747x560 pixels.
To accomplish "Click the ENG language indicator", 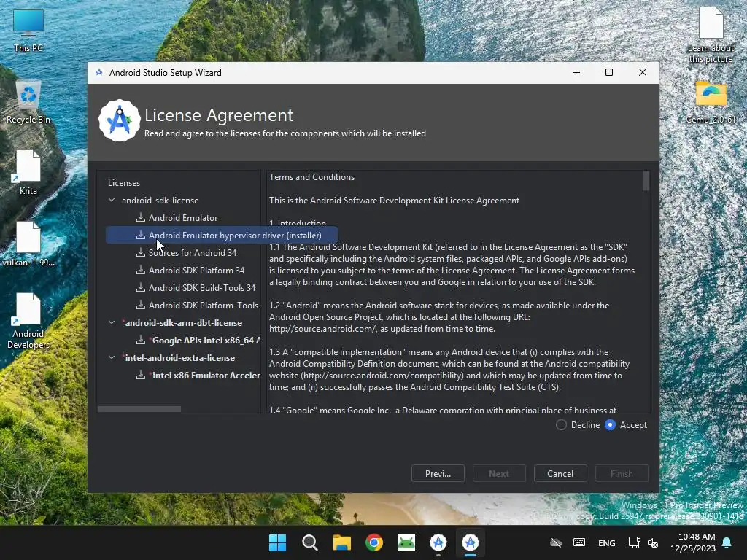I will pyautogui.click(x=606, y=542).
